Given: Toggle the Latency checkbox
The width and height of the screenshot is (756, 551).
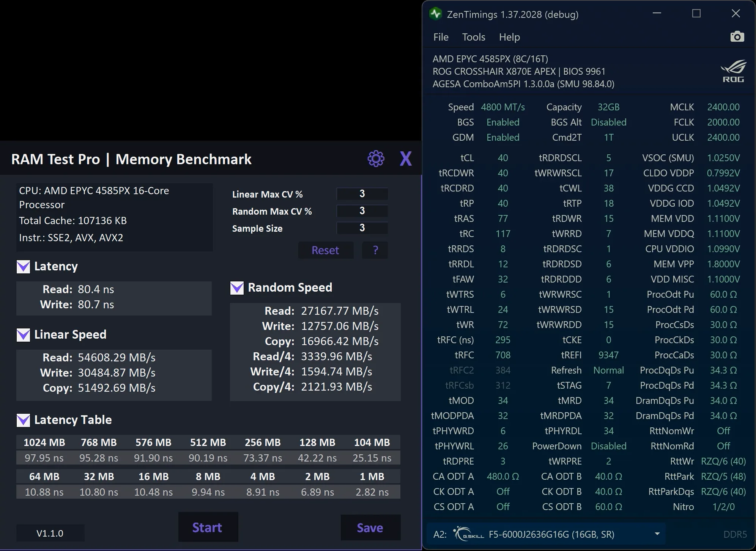Looking at the screenshot, I should (23, 267).
